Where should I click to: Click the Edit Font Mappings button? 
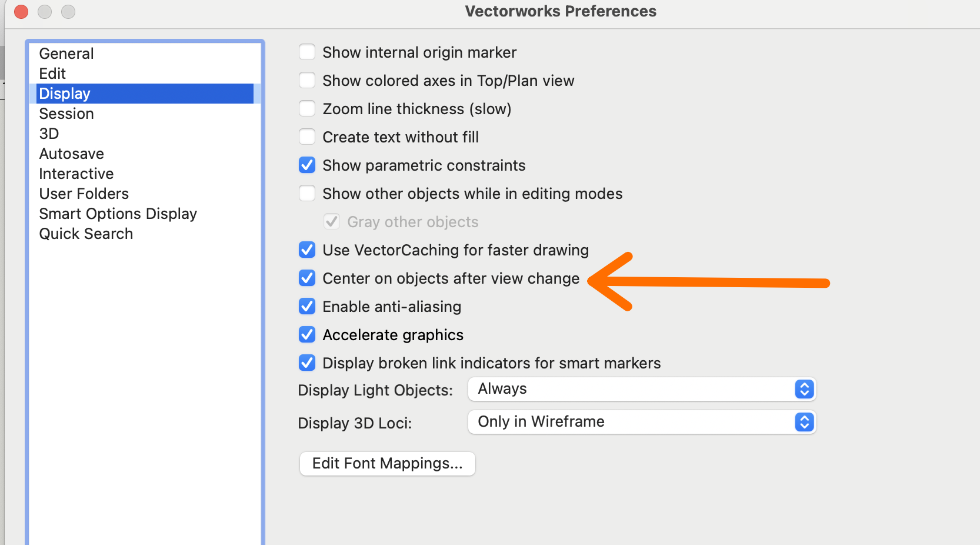[x=387, y=464]
